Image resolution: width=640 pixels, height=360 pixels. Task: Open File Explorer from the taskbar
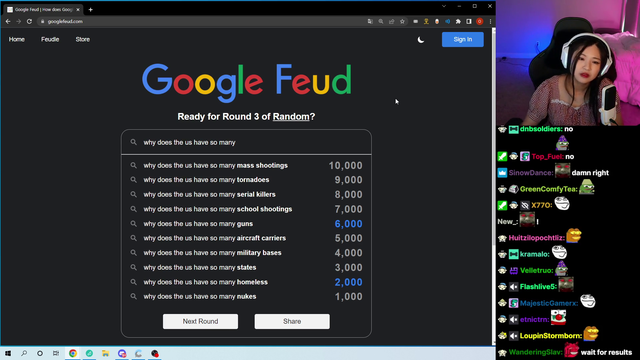[105, 353]
